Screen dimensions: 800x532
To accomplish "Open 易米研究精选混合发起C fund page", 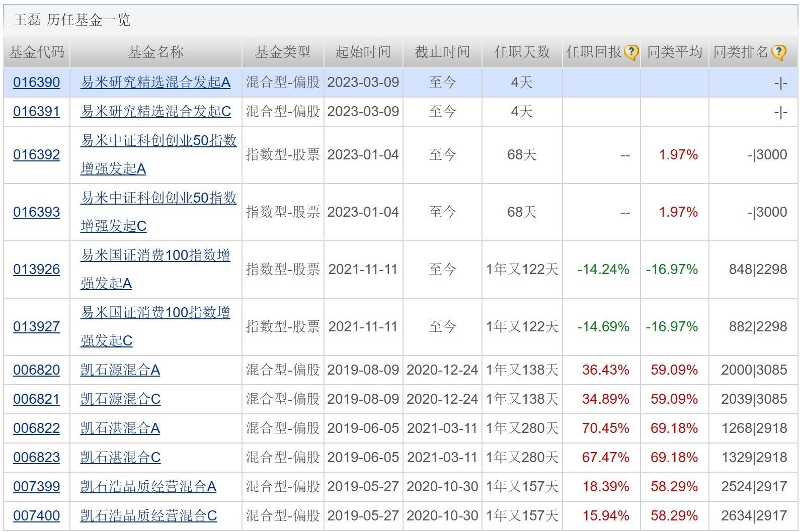I will point(155,112).
